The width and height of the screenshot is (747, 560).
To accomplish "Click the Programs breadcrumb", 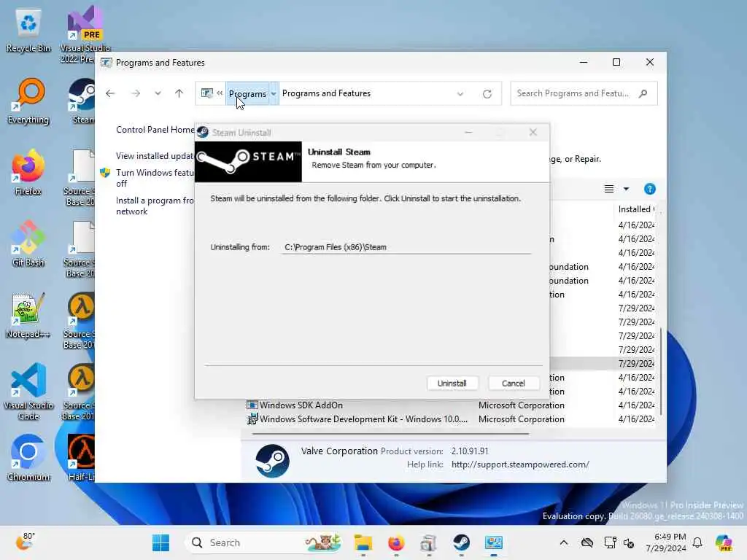I will pos(247,94).
